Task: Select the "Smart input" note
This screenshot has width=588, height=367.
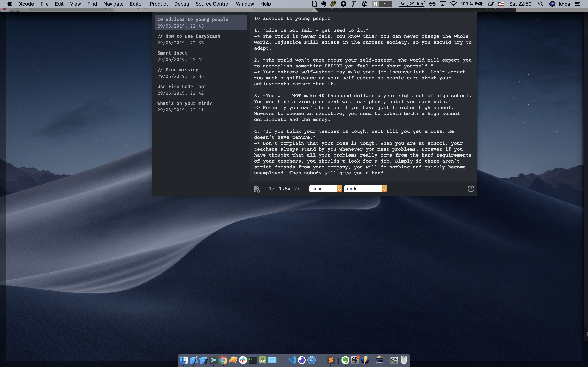Action: (x=172, y=53)
